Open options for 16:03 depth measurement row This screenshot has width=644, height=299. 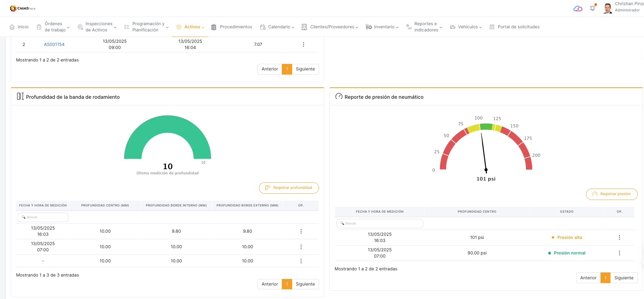tap(301, 231)
